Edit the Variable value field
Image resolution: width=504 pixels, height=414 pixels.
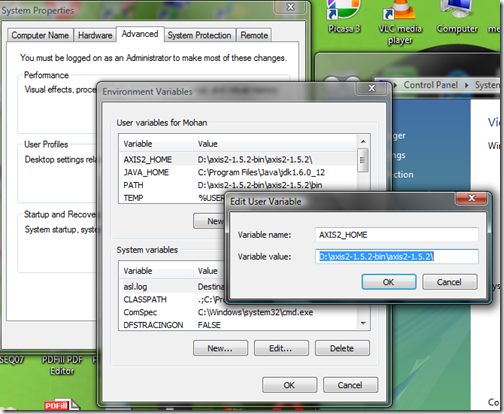coord(397,257)
